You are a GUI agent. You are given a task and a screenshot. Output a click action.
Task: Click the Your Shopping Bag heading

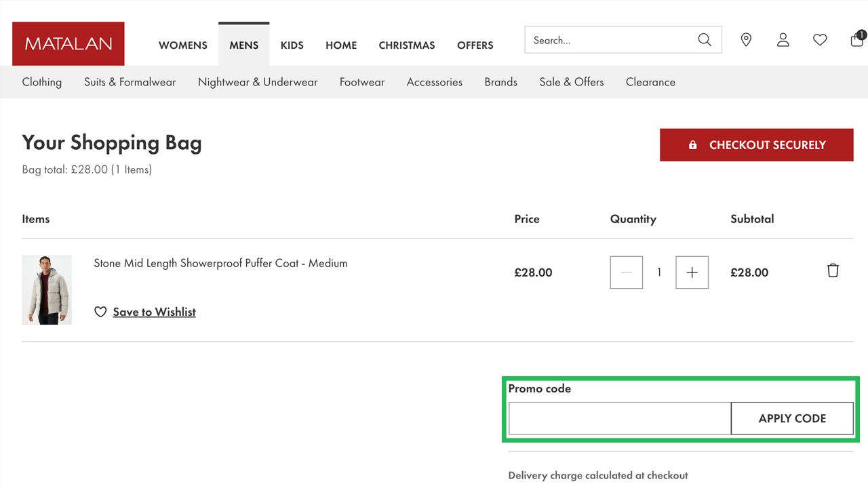(112, 142)
